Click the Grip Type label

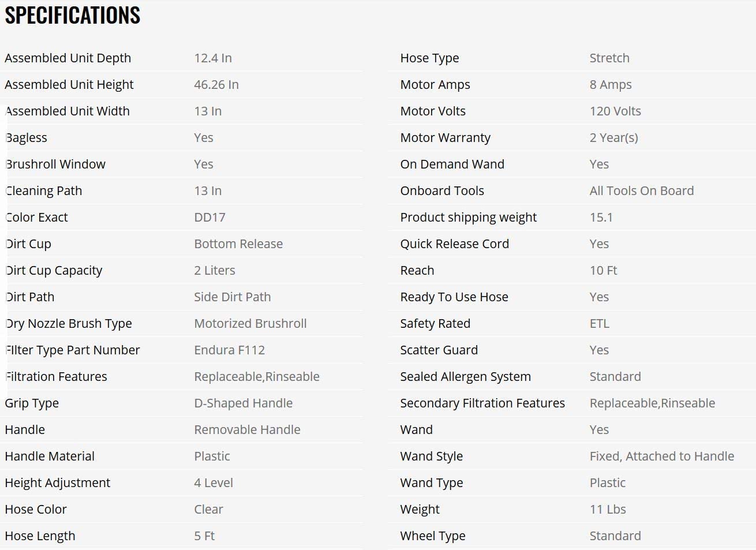tap(32, 403)
